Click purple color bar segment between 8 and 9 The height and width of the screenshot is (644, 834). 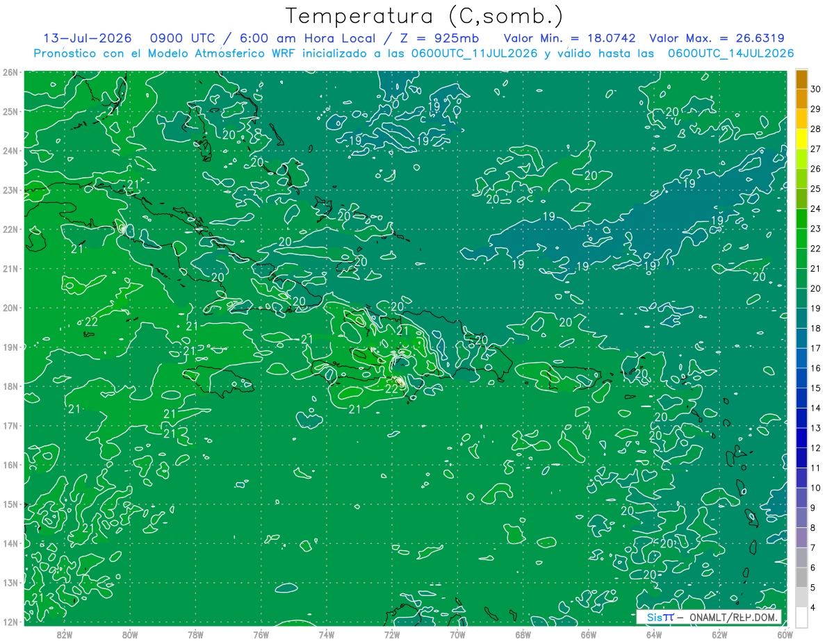[x=801, y=518]
